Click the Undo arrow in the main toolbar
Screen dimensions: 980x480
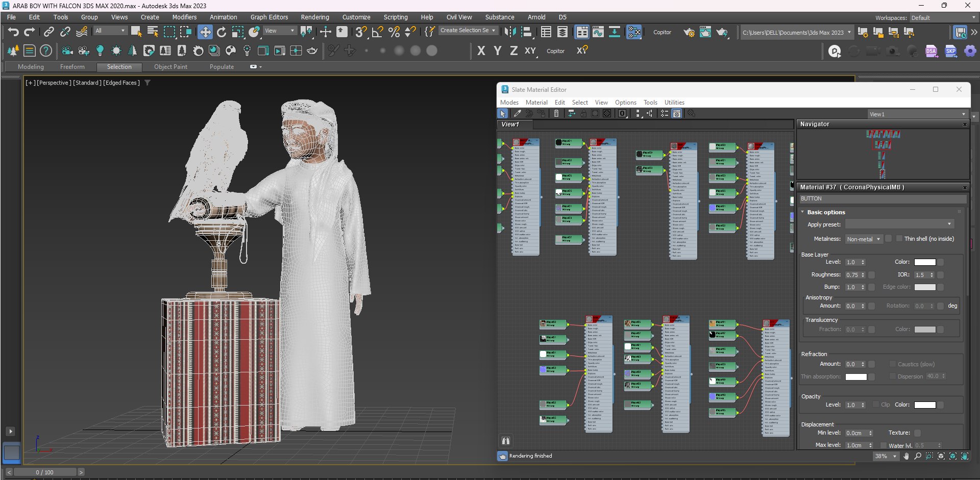click(13, 32)
